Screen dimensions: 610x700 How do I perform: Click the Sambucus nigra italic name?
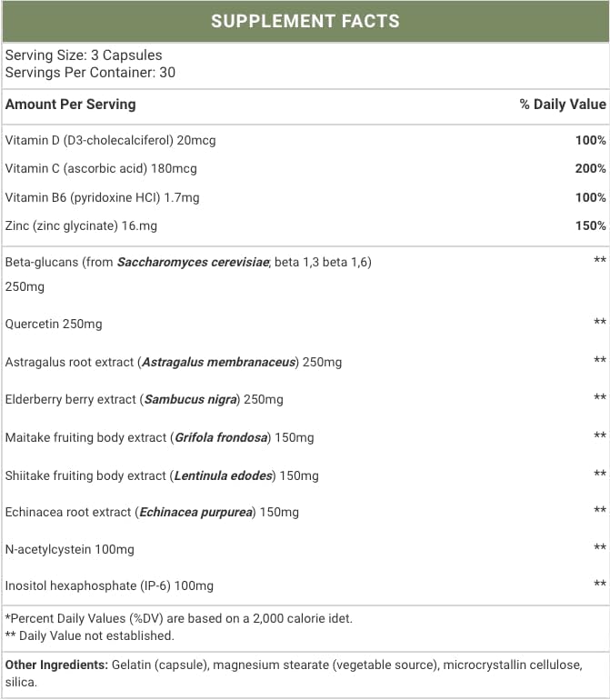tap(191, 400)
